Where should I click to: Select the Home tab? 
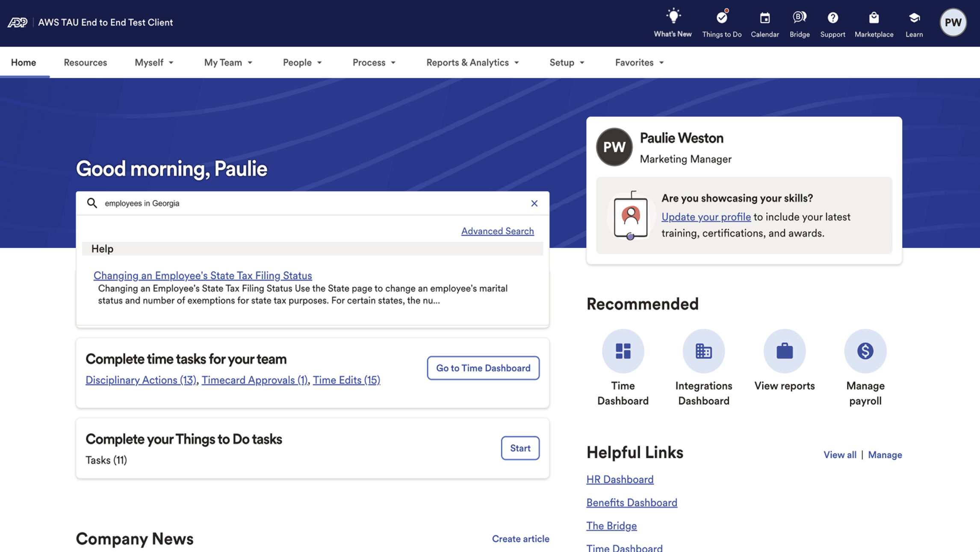click(x=24, y=62)
